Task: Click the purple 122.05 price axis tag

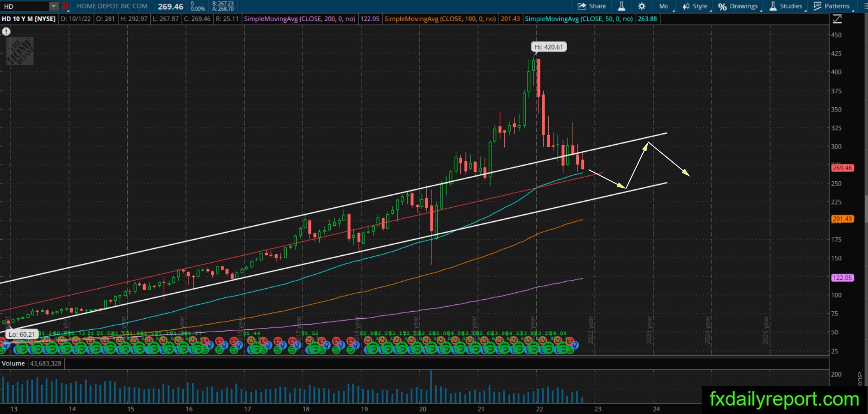Action: coord(842,278)
